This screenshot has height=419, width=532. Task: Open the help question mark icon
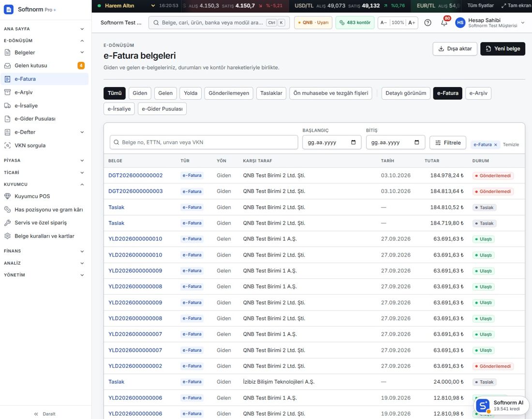tap(428, 23)
